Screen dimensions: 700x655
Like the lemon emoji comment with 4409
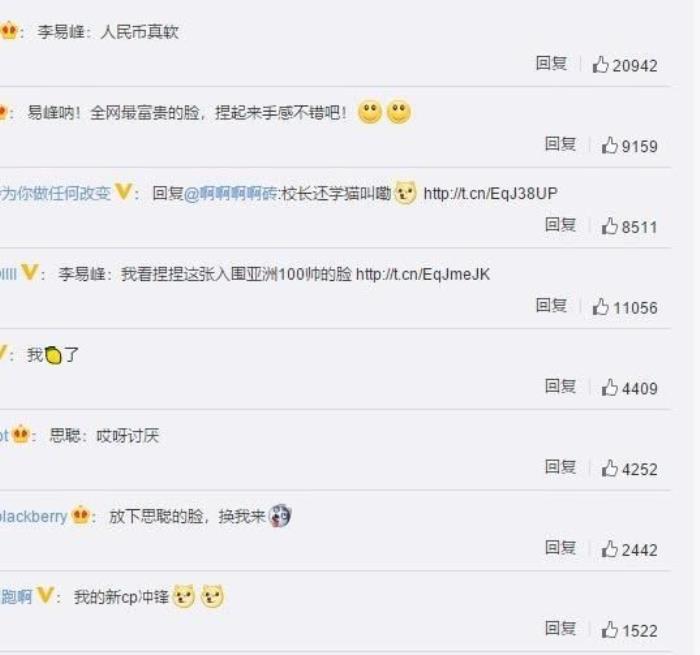pos(609,388)
